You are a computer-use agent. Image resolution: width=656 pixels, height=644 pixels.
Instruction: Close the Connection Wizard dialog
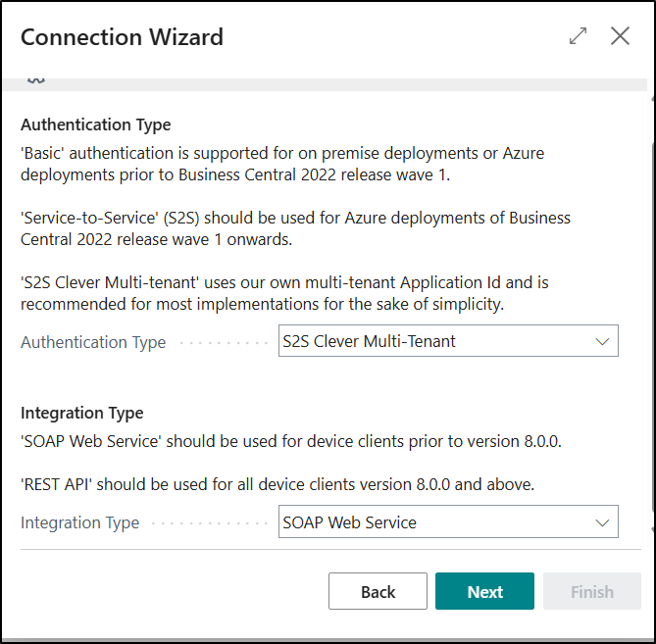click(620, 36)
